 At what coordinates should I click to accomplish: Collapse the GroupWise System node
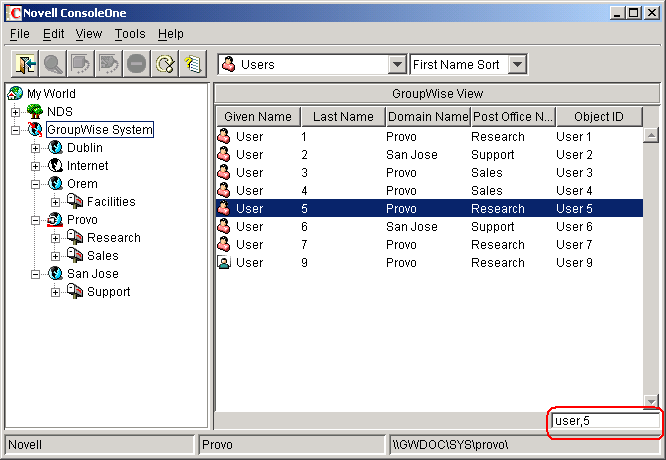(x=15, y=130)
